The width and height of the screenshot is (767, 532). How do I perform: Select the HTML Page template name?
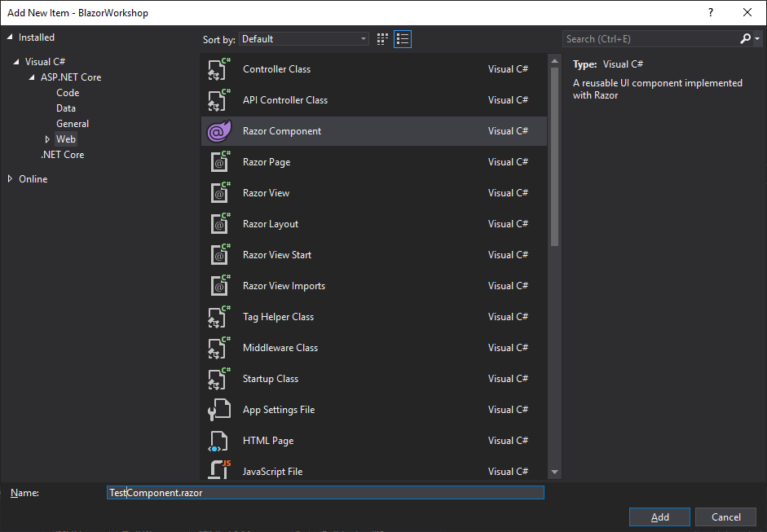(x=268, y=441)
